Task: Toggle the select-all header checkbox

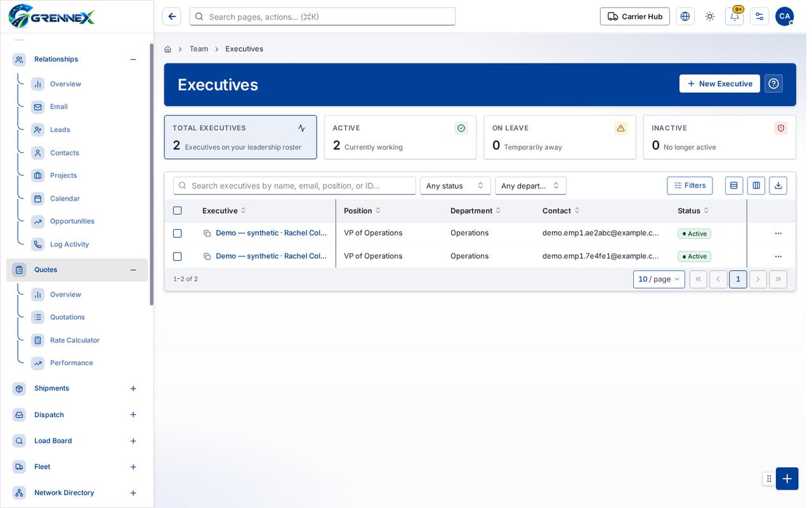Action: 178,211
